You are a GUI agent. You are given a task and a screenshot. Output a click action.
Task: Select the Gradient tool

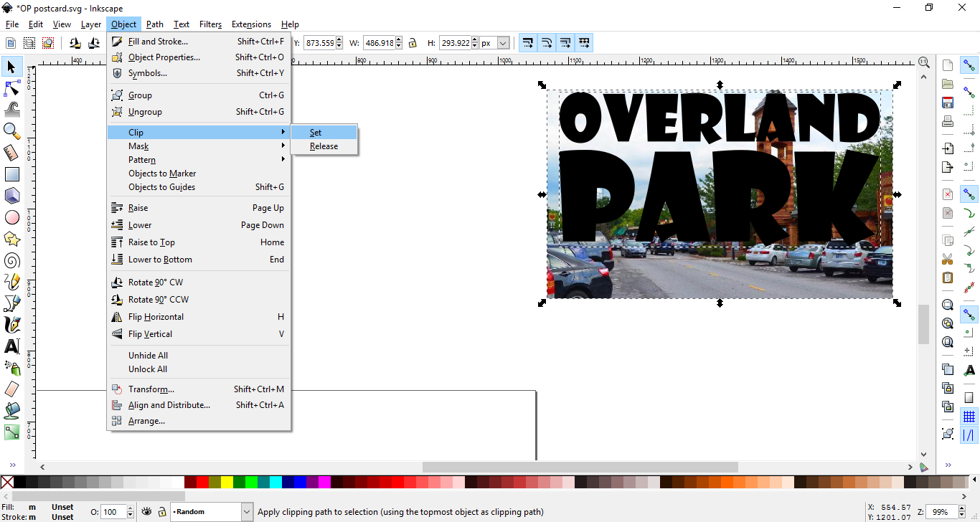11,432
